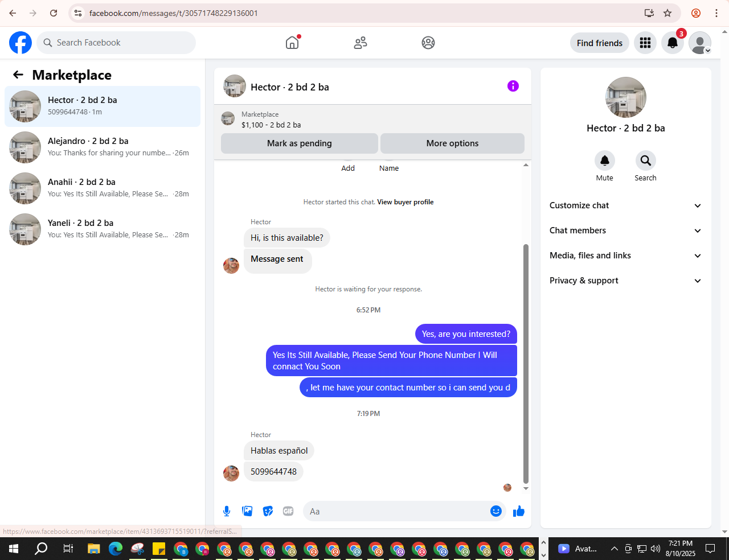Open File Explorer from taskbar
Image resolution: width=729 pixels, height=560 pixels.
click(93, 549)
